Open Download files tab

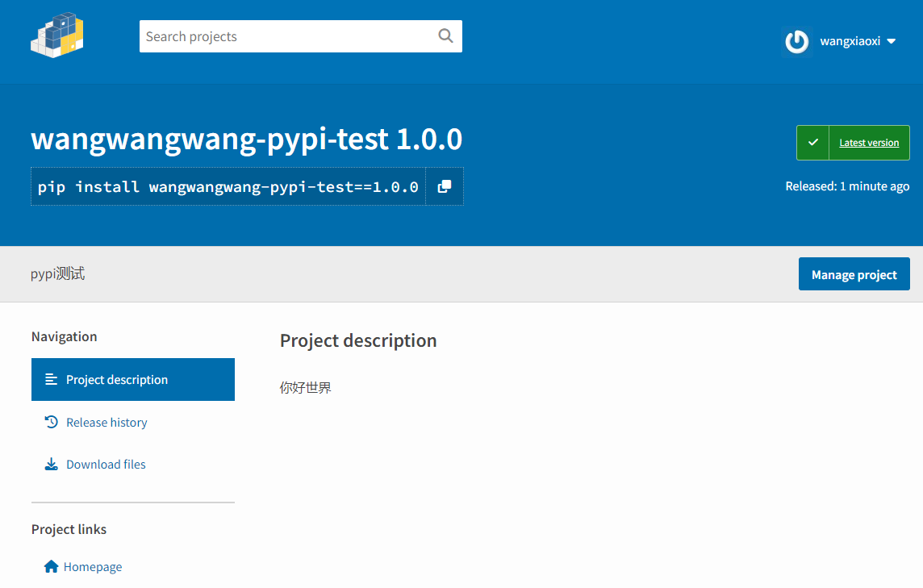pos(106,465)
